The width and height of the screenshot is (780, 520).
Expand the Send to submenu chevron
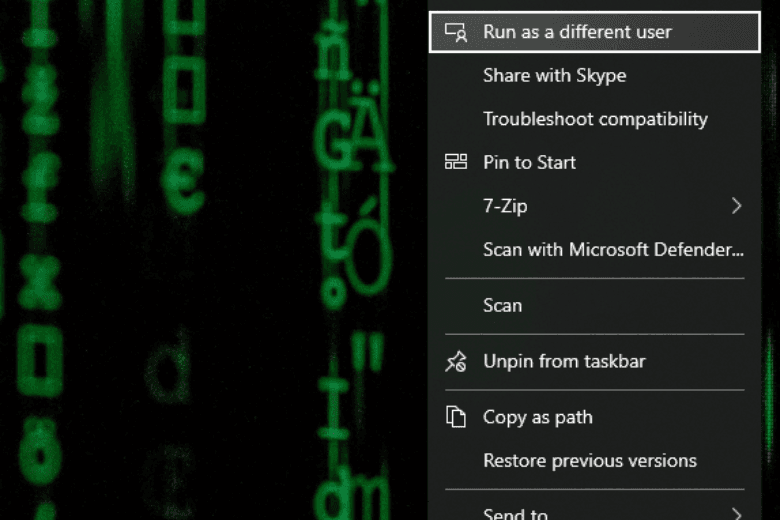point(737,513)
